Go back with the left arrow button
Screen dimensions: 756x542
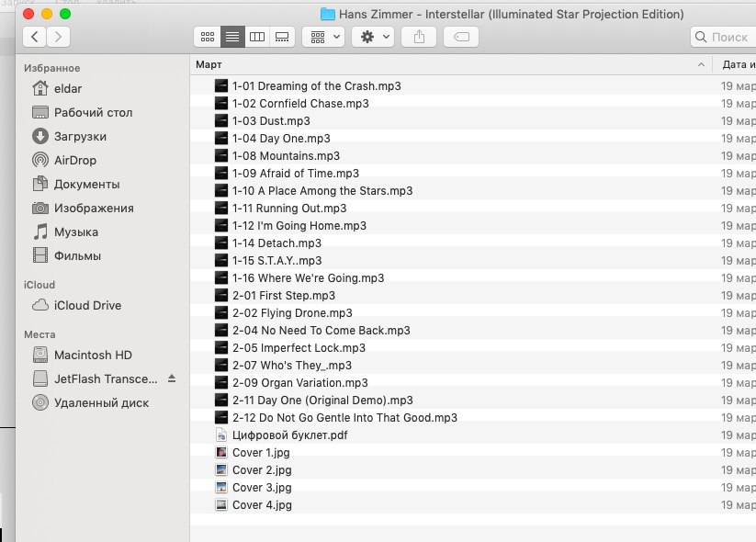tap(34, 37)
